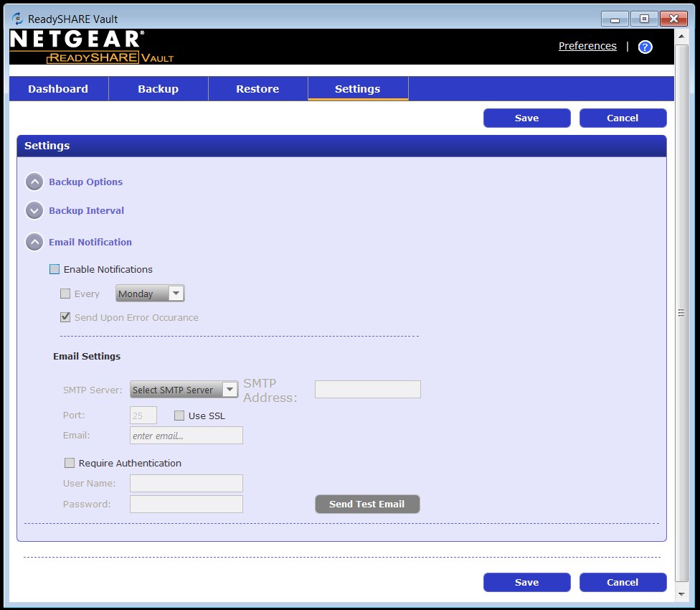Click the scrollbar down arrow

681,594
